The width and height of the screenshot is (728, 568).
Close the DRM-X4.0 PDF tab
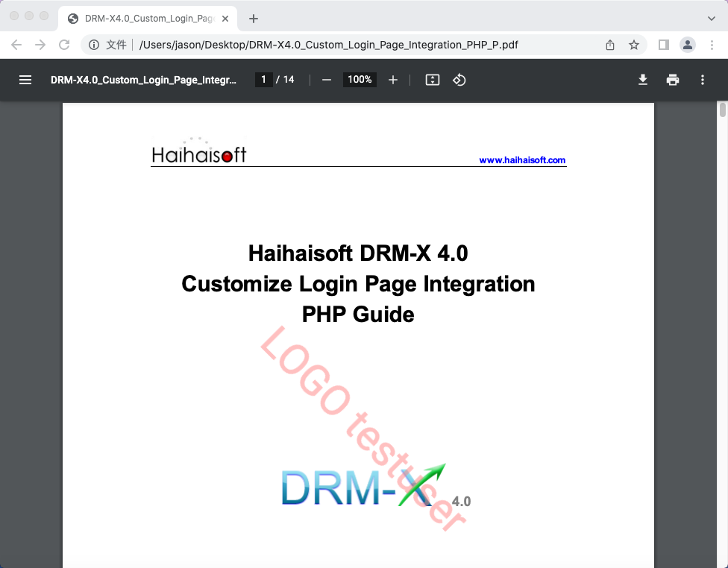pos(225,19)
